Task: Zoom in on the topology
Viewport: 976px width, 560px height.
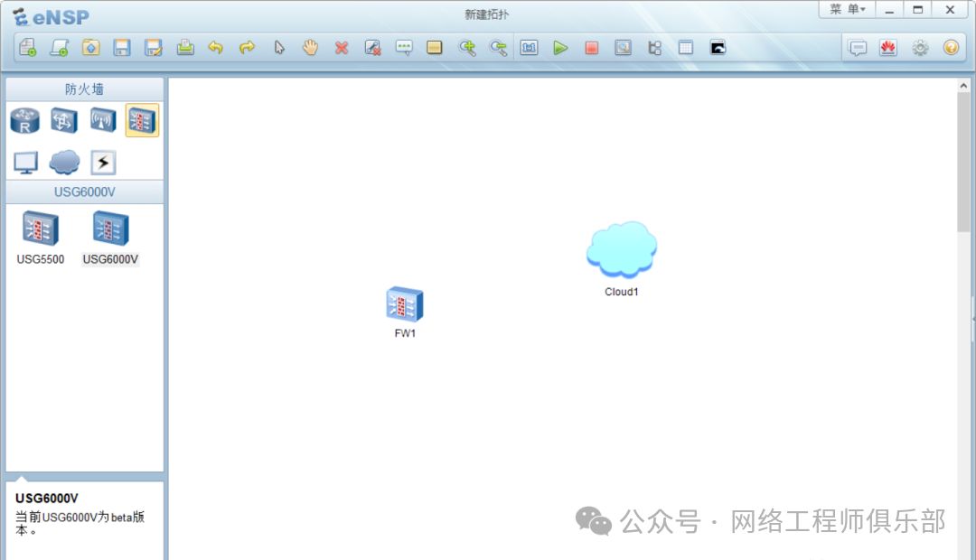Action: point(467,47)
